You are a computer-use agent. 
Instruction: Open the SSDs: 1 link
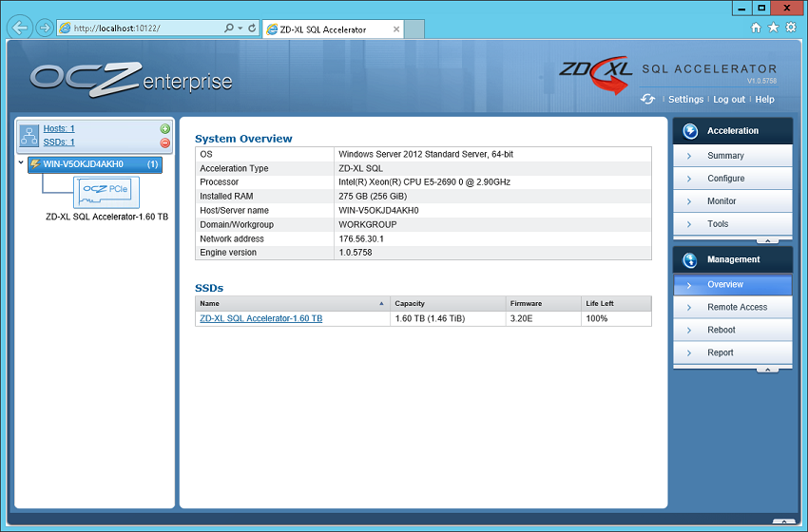coord(59,142)
